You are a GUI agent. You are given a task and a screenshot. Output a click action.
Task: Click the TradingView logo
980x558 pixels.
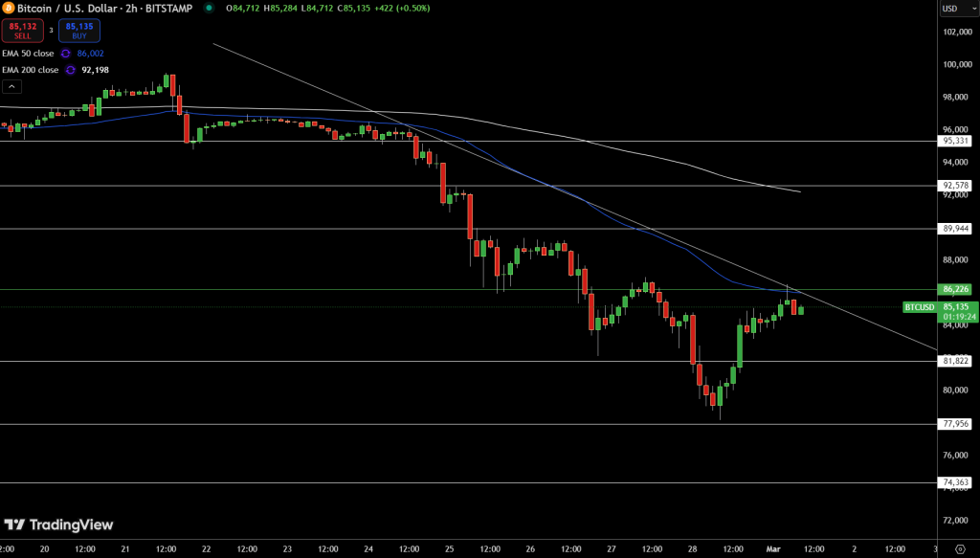tap(58, 525)
